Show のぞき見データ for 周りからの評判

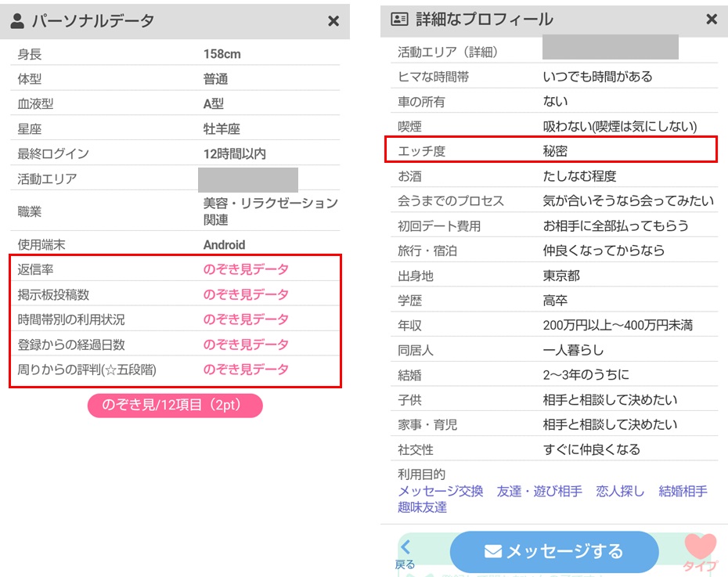pyautogui.click(x=246, y=370)
